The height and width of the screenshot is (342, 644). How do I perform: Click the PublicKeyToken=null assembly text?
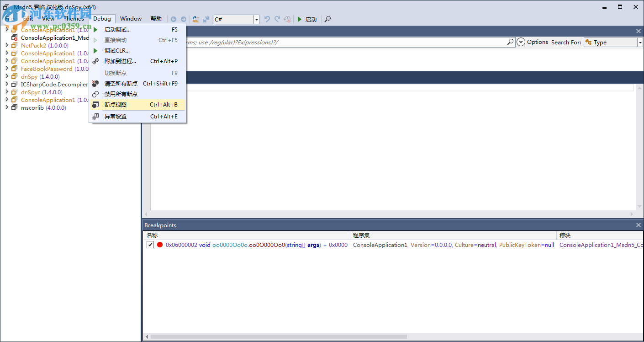526,245
